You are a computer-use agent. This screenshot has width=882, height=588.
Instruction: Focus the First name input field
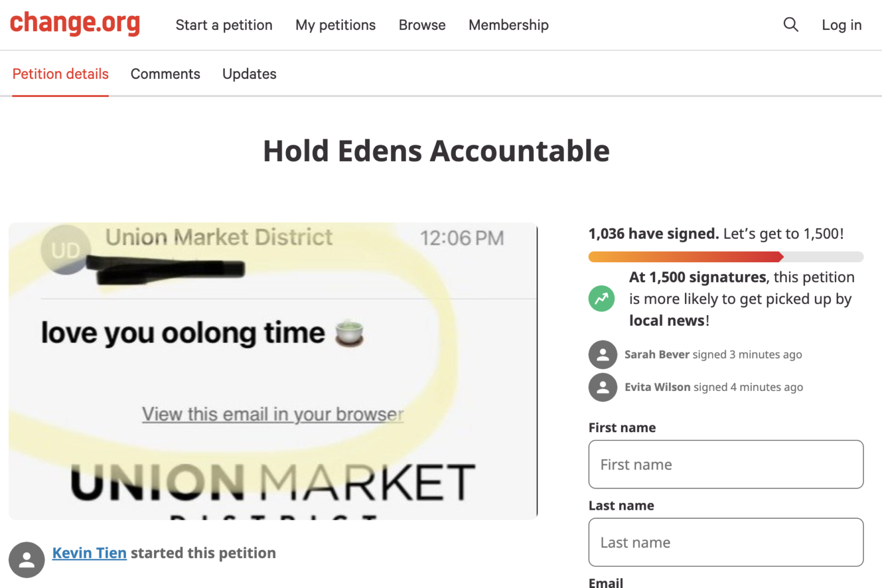pos(726,465)
